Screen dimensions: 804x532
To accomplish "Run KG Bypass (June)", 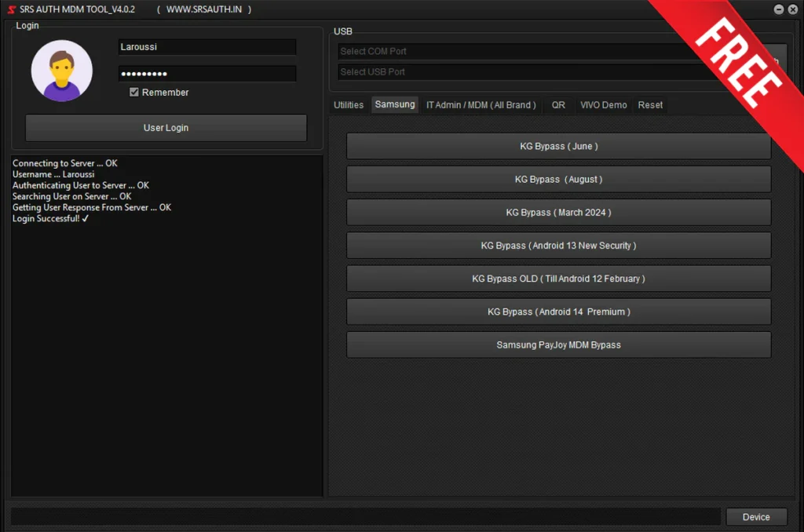I will click(559, 146).
